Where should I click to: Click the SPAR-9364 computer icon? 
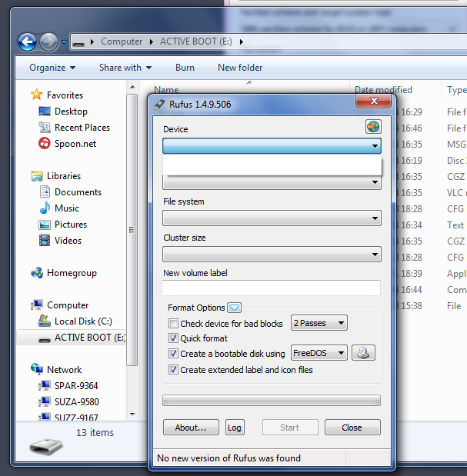point(45,385)
